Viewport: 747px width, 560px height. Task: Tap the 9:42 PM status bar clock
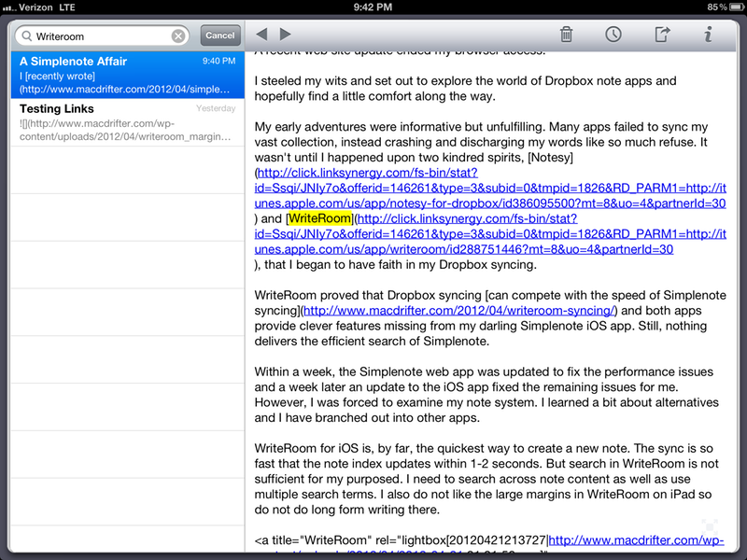pos(373,7)
